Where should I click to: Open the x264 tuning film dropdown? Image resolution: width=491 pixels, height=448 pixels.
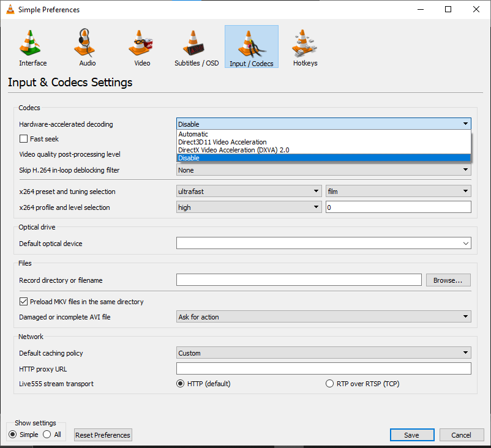pos(399,192)
